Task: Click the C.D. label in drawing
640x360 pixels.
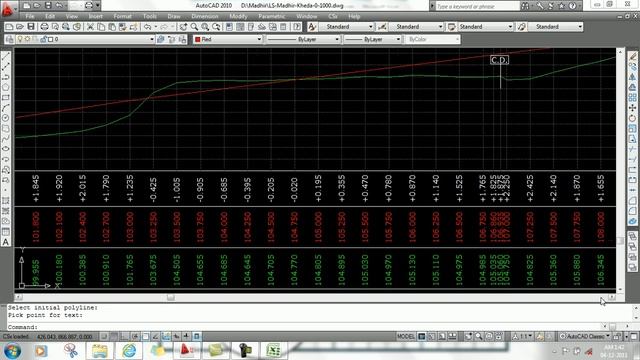Action: click(500, 60)
